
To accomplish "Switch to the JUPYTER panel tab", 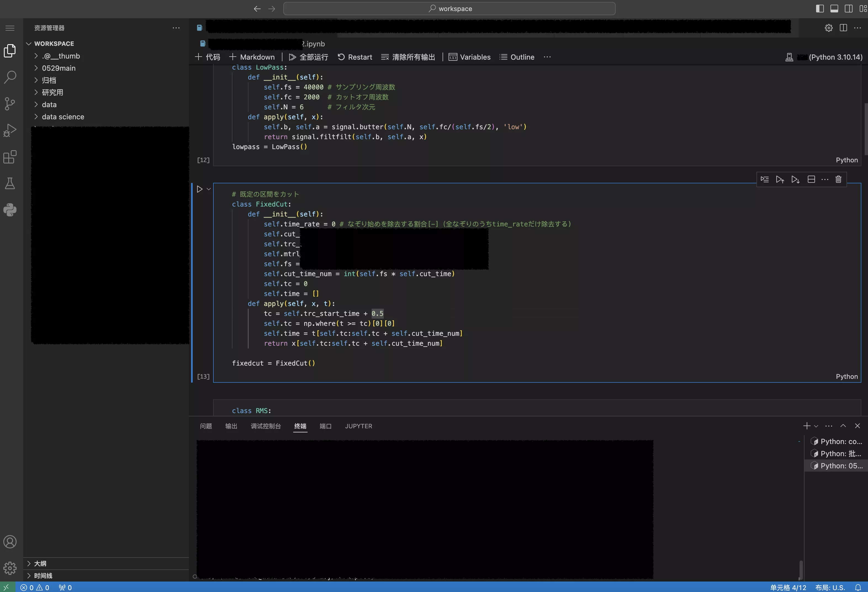I will (359, 426).
